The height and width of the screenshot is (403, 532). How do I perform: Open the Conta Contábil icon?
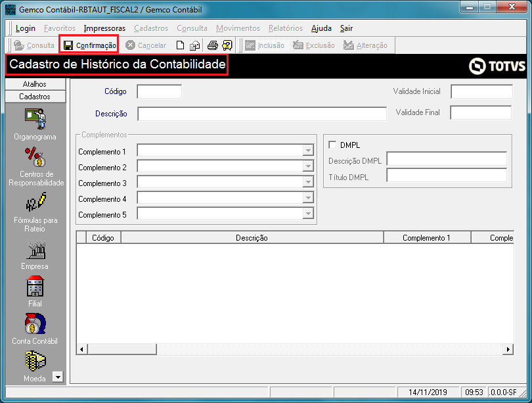35,323
